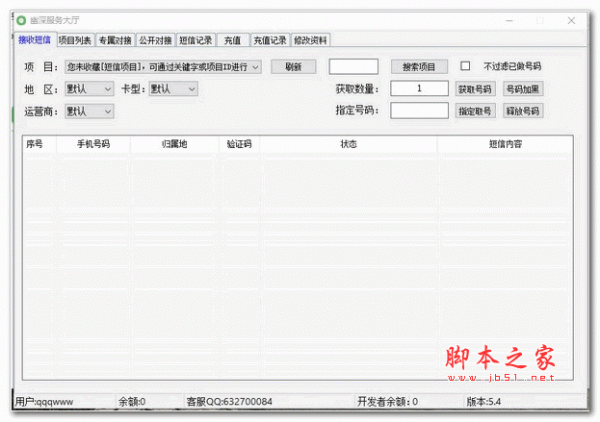Open the 卡型 card type dropdown
This screenshot has width=600, height=422.
(x=173, y=89)
